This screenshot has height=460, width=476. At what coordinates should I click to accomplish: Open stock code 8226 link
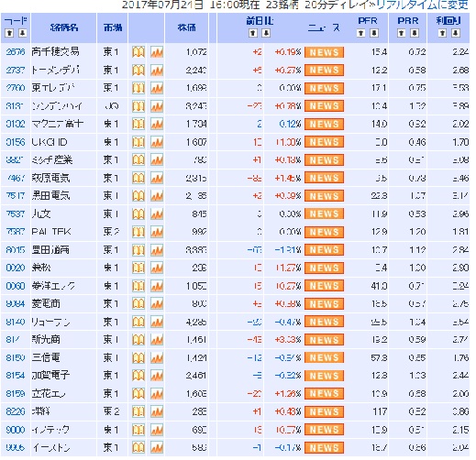click(x=16, y=411)
